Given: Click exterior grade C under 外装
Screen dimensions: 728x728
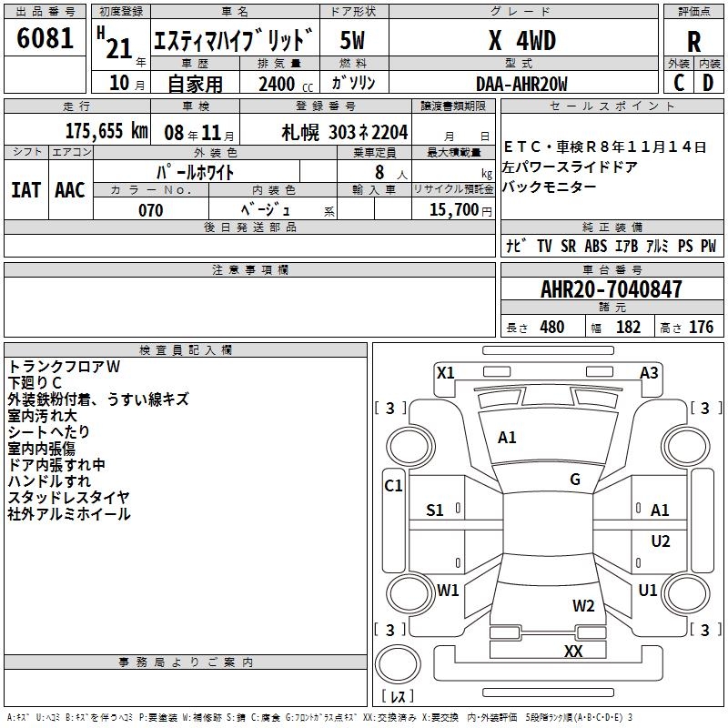Looking at the screenshot, I should pos(679,83).
